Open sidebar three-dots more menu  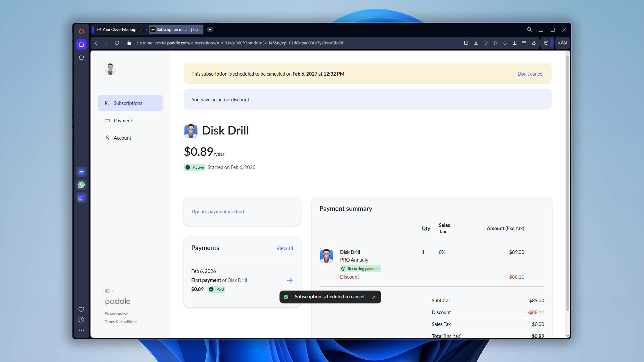point(81,330)
